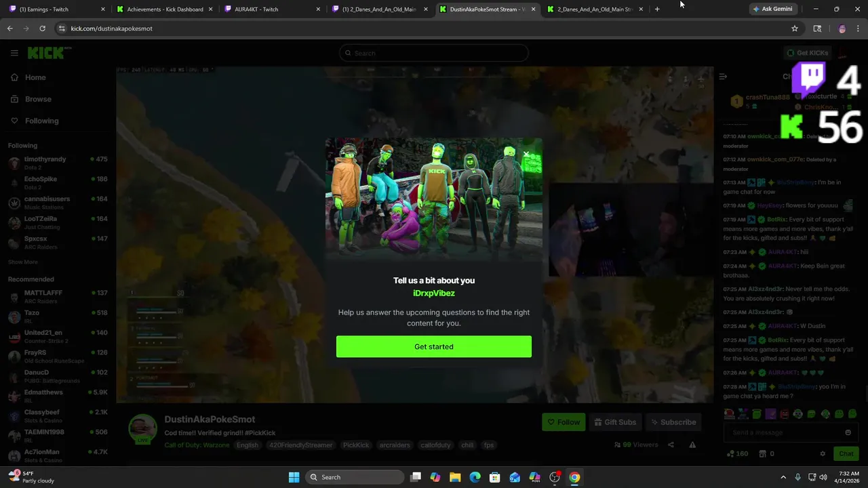Open cannabisusers channel

[x=58, y=203]
